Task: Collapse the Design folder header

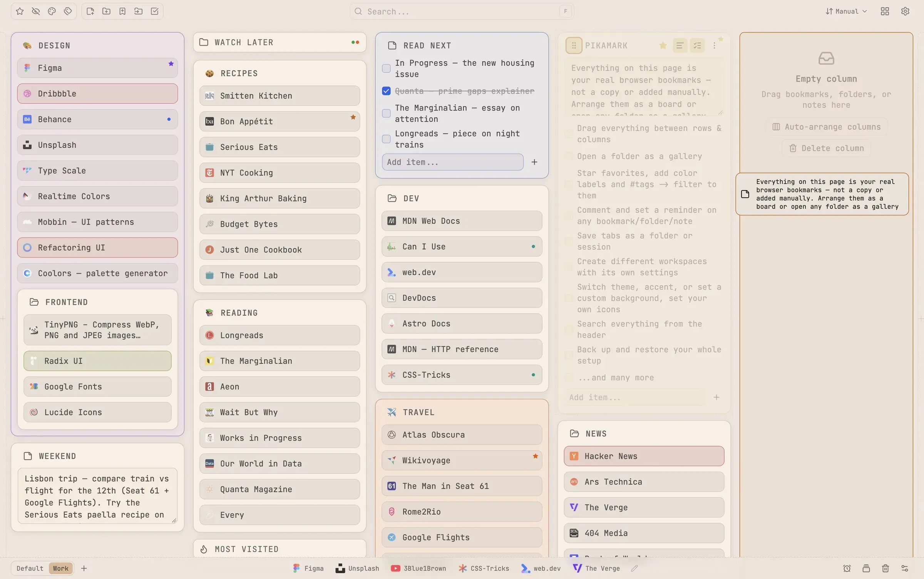Action: click(97, 45)
